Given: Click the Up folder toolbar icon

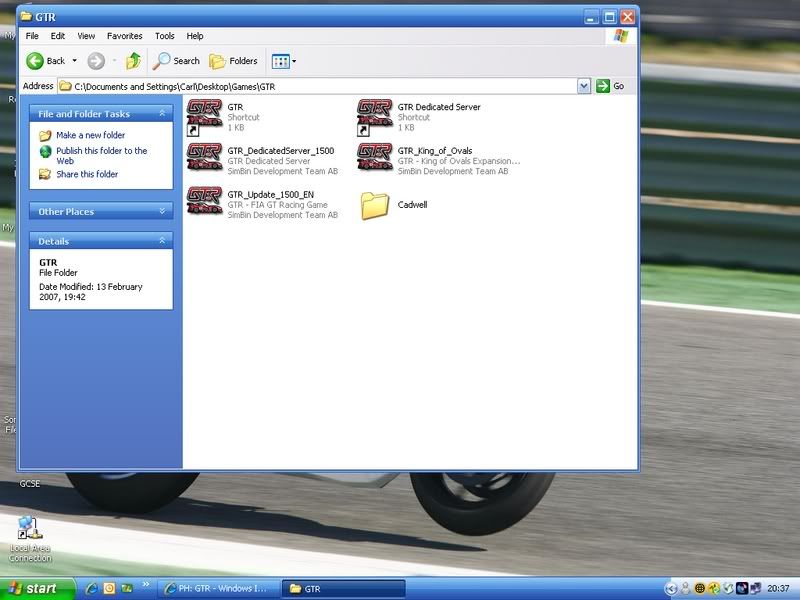Looking at the screenshot, I should [x=133, y=61].
